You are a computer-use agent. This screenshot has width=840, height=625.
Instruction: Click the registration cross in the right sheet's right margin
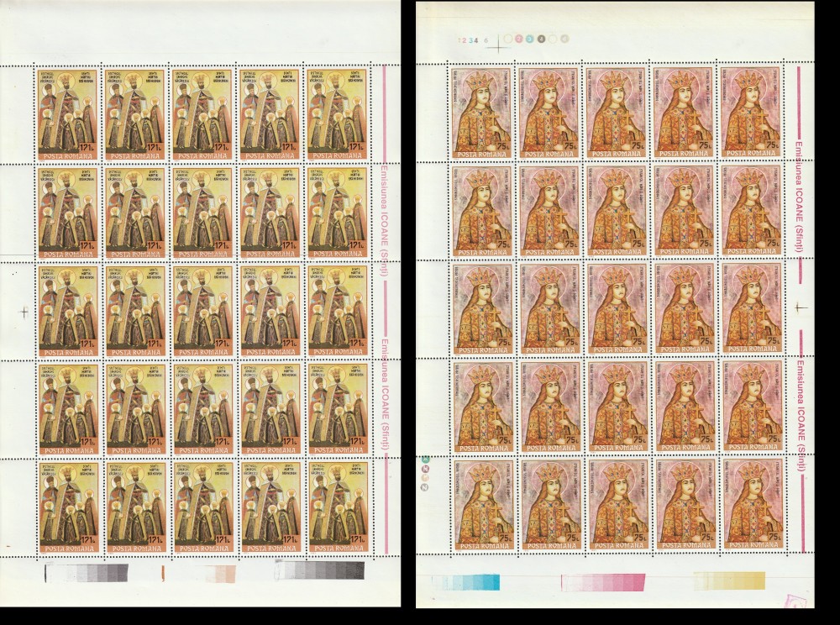coord(801,307)
